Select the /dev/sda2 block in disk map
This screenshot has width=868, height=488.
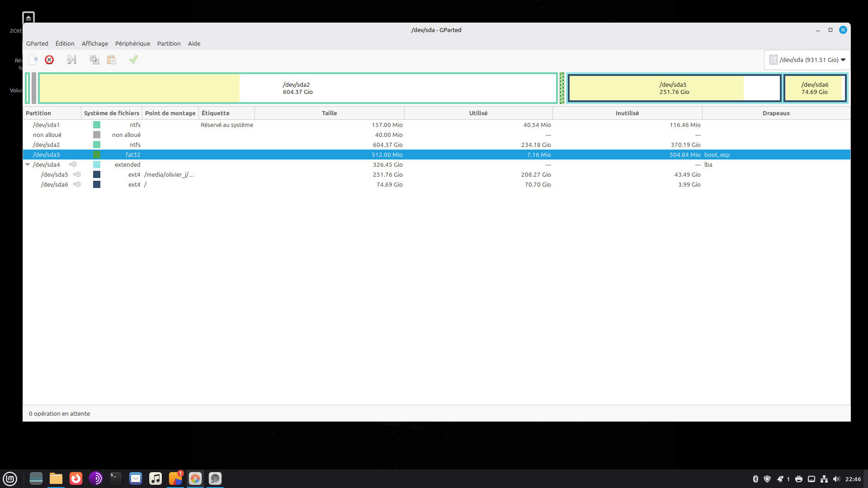tap(297, 88)
